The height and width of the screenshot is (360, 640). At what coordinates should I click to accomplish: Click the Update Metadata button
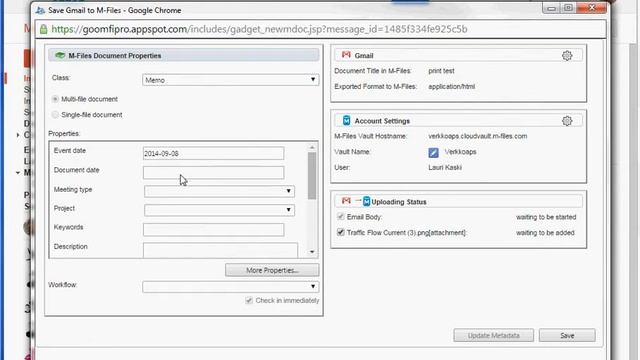pos(493,336)
